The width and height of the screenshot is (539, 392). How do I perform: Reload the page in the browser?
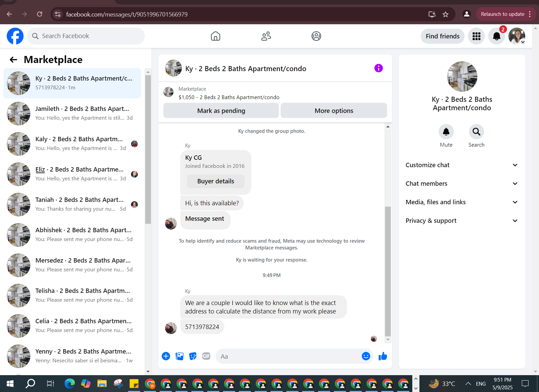click(x=40, y=14)
